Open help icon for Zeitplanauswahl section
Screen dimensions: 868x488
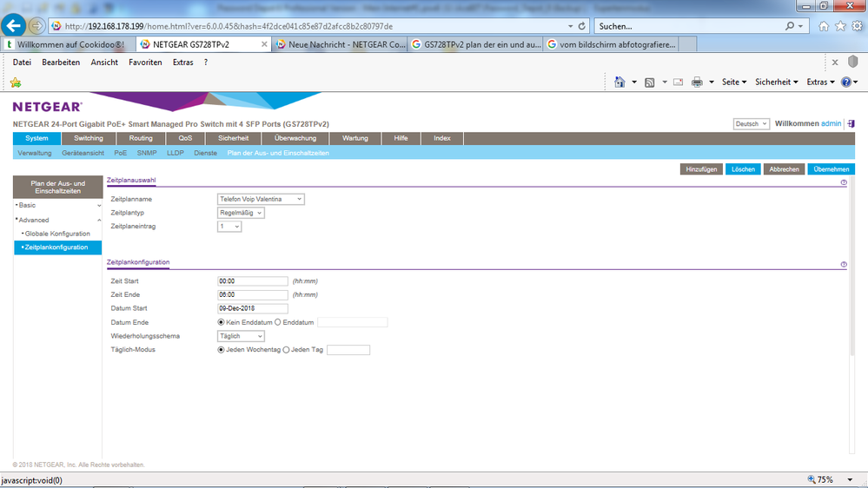(x=844, y=182)
